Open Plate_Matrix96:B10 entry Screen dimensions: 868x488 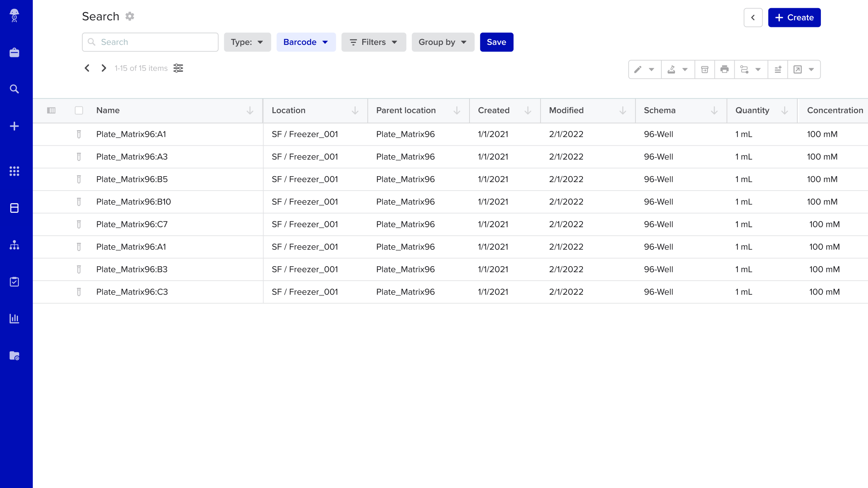[x=133, y=202]
